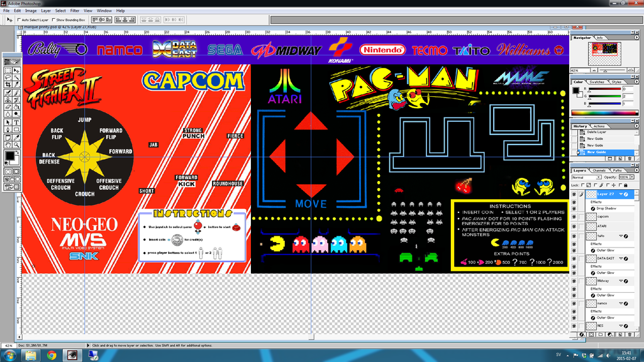The height and width of the screenshot is (362, 644).
Task: Select the Move tool in toolbox
Action: click(x=16, y=70)
